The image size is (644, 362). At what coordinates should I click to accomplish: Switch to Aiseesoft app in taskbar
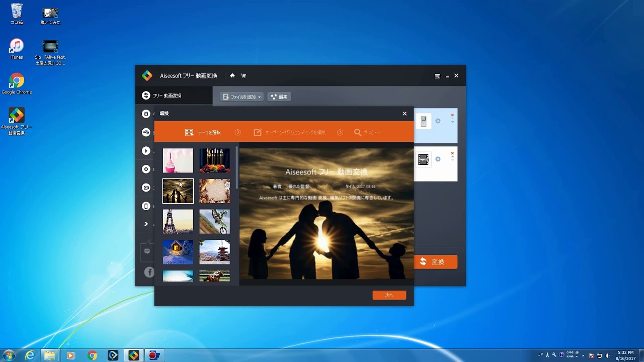coord(134,355)
